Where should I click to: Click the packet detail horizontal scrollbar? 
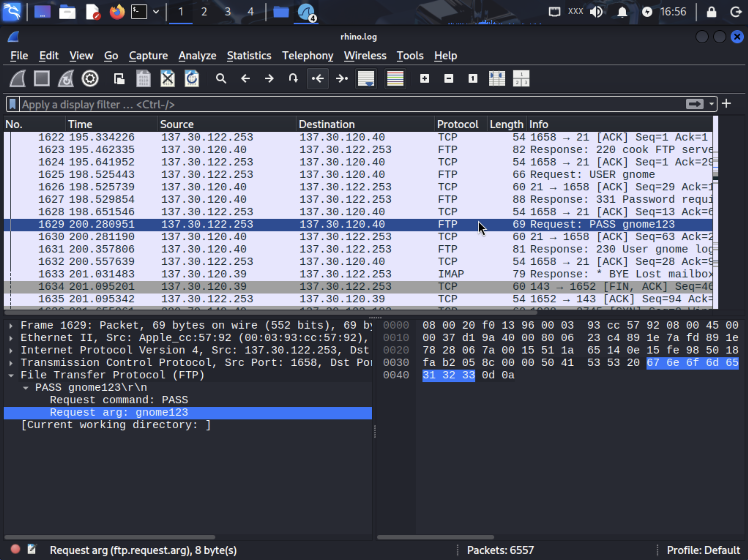[x=109, y=537]
